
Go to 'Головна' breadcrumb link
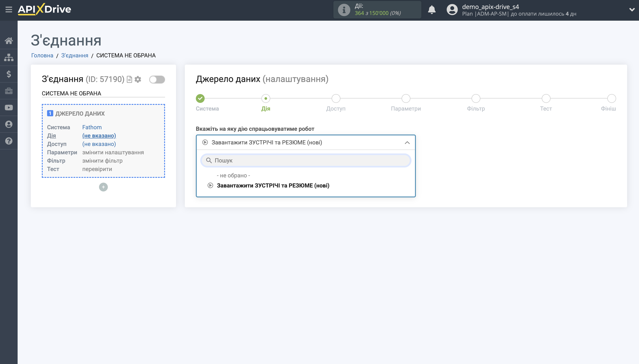(x=42, y=55)
